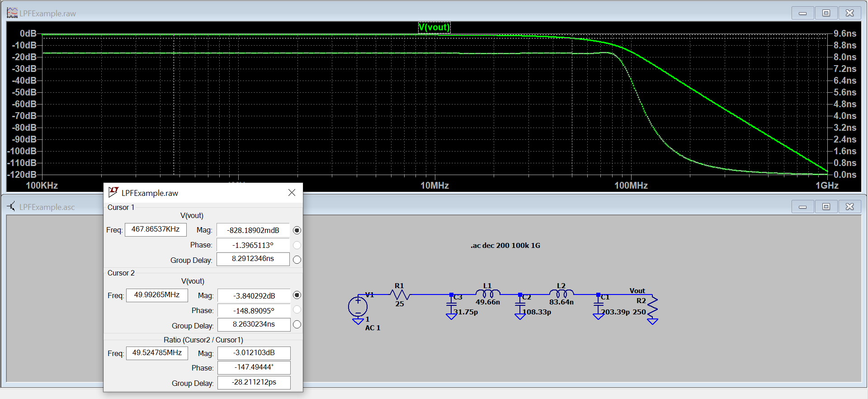This screenshot has width=868, height=399.
Task: Click the Vout net label
Action: coord(637,291)
